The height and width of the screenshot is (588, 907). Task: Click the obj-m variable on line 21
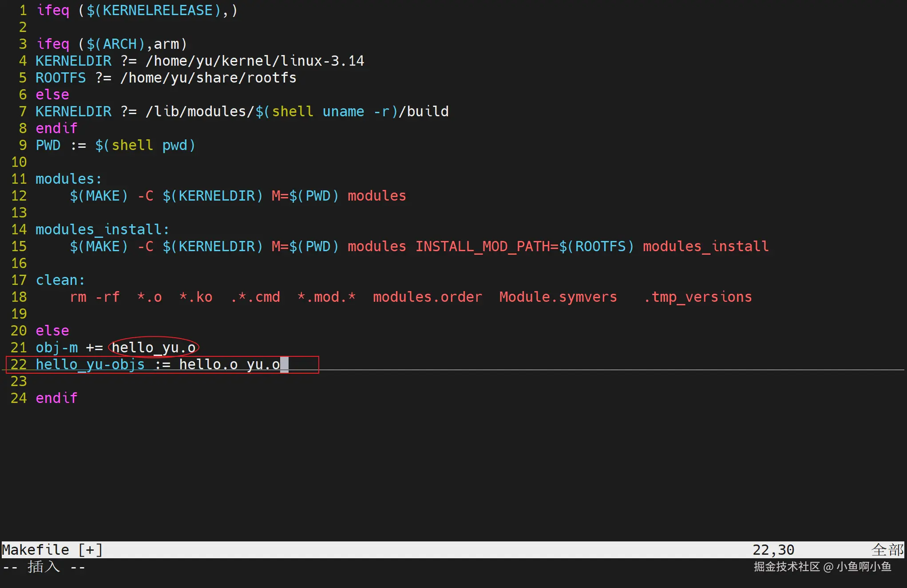pyautogui.click(x=56, y=347)
